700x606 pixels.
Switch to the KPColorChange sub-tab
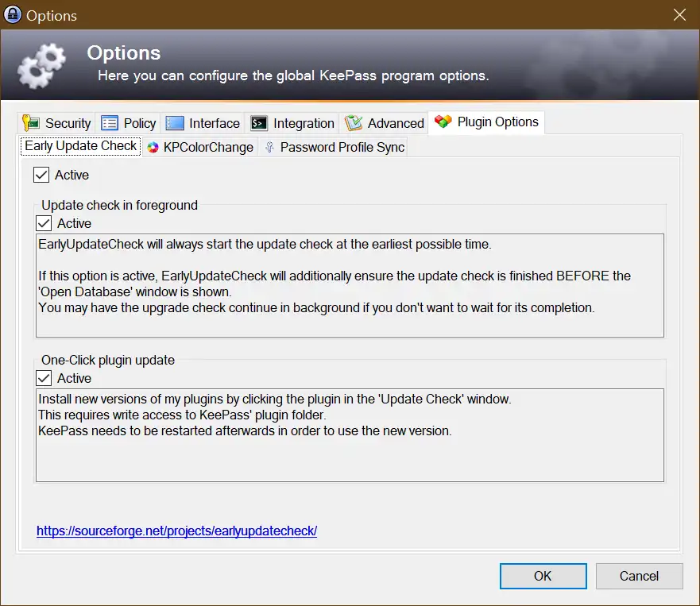click(200, 147)
